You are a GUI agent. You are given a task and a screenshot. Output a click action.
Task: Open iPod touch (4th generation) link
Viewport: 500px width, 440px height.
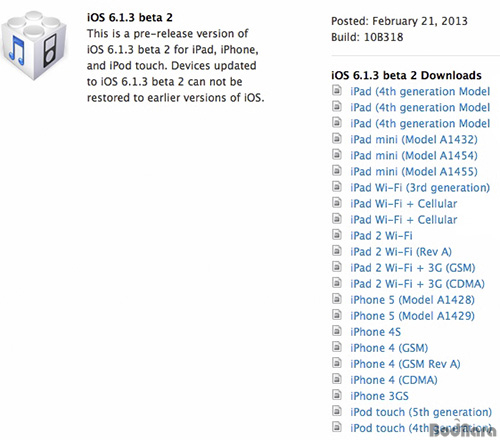(421, 428)
